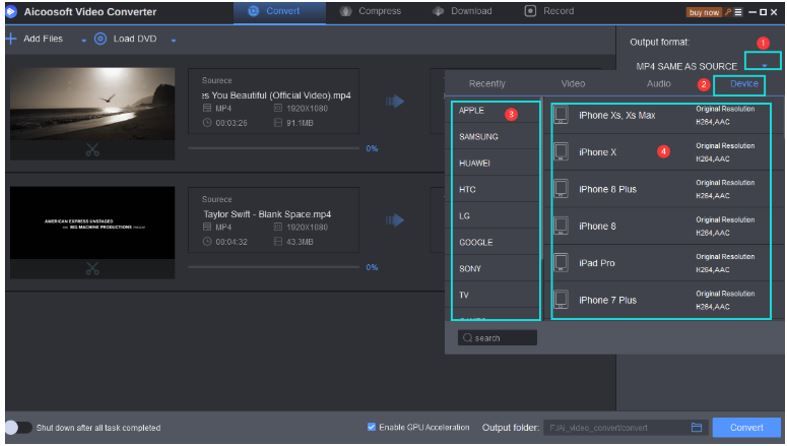Open the Recently format tab

click(487, 84)
